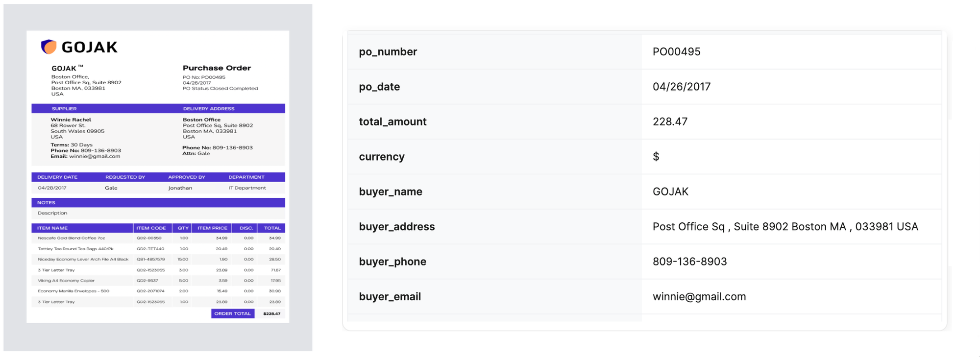Click the Nescafe Gold Blend Coffee row
This screenshot has height=357, width=980.
pos(72,238)
